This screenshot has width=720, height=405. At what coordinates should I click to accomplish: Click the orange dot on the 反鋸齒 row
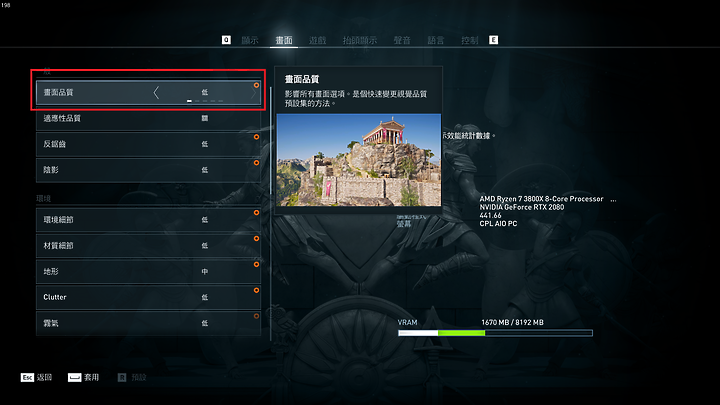256,137
